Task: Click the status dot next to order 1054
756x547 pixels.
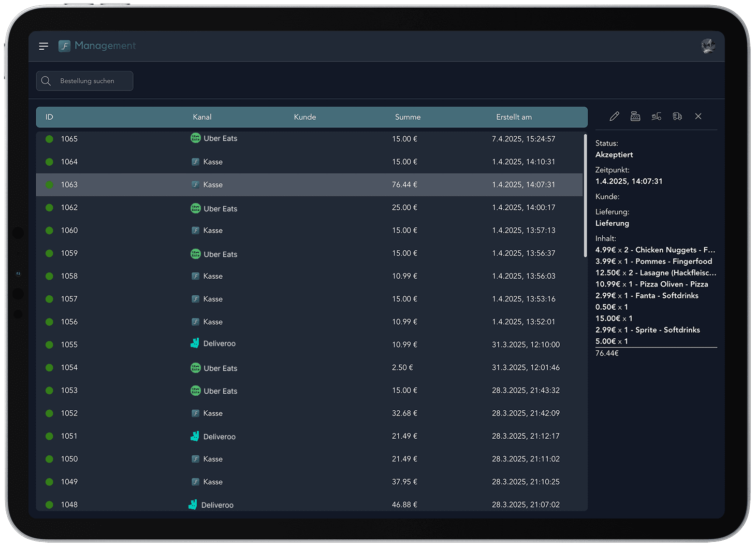Action: point(49,367)
